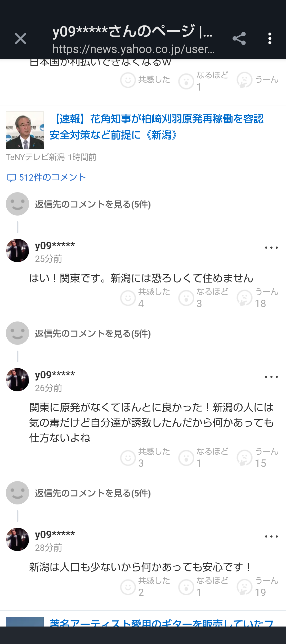Tap the うーん icon showing 15

pos(244,458)
